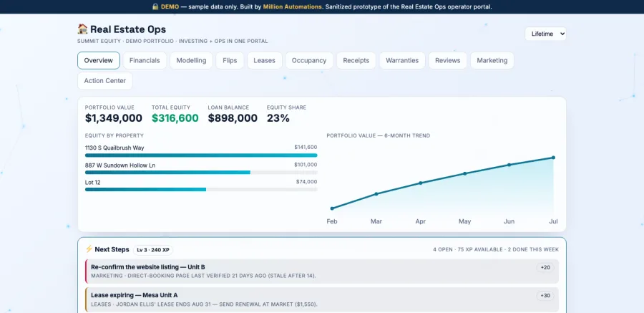Open the Action Center tab

pos(105,81)
